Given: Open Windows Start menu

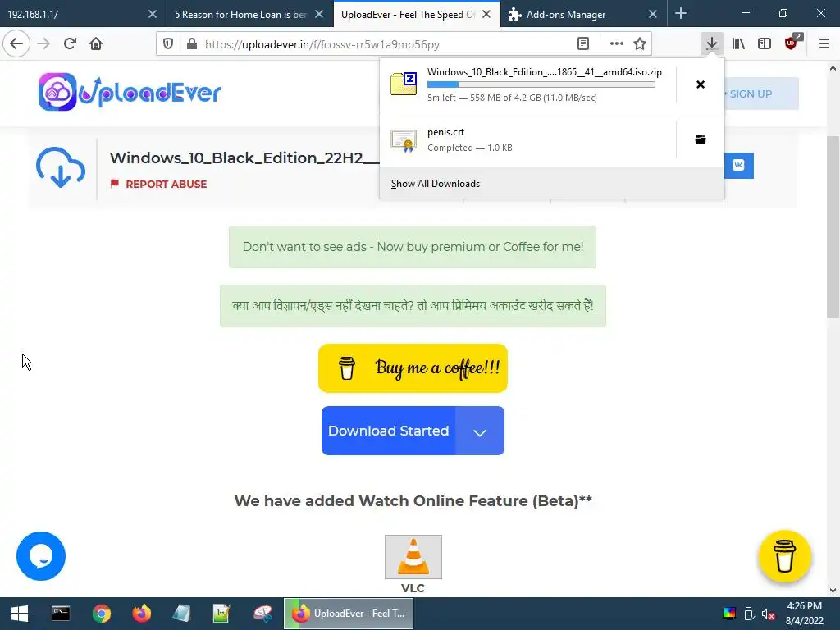Looking at the screenshot, I should [20, 614].
